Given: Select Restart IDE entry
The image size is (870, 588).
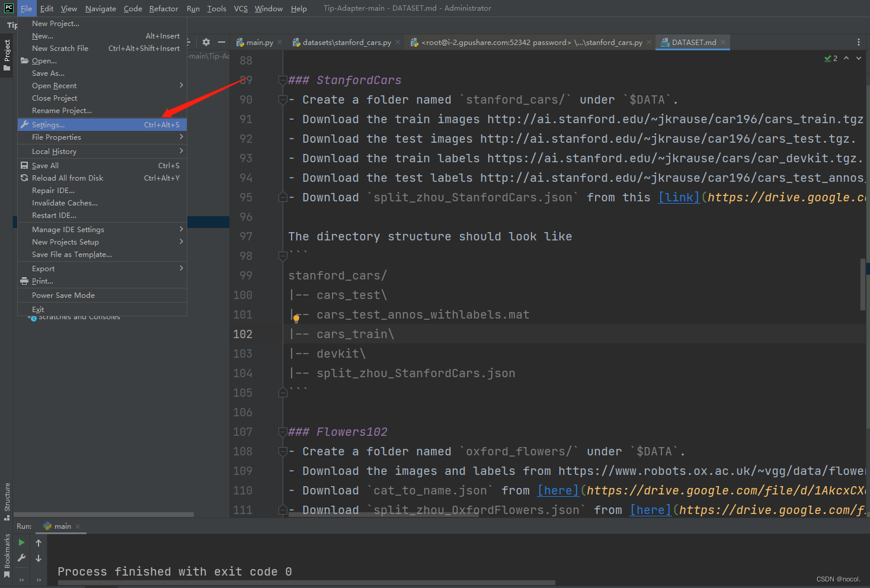Looking at the screenshot, I should (102, 216).
